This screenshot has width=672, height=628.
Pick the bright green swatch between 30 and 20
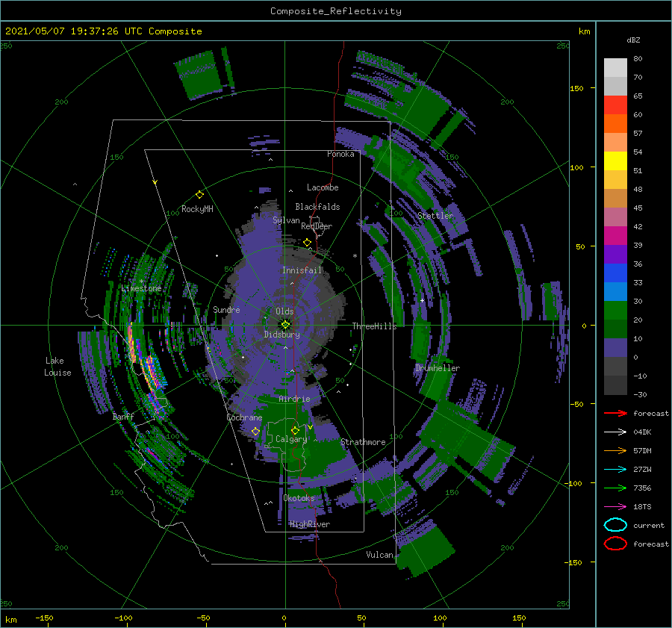[x=615, y=310]
